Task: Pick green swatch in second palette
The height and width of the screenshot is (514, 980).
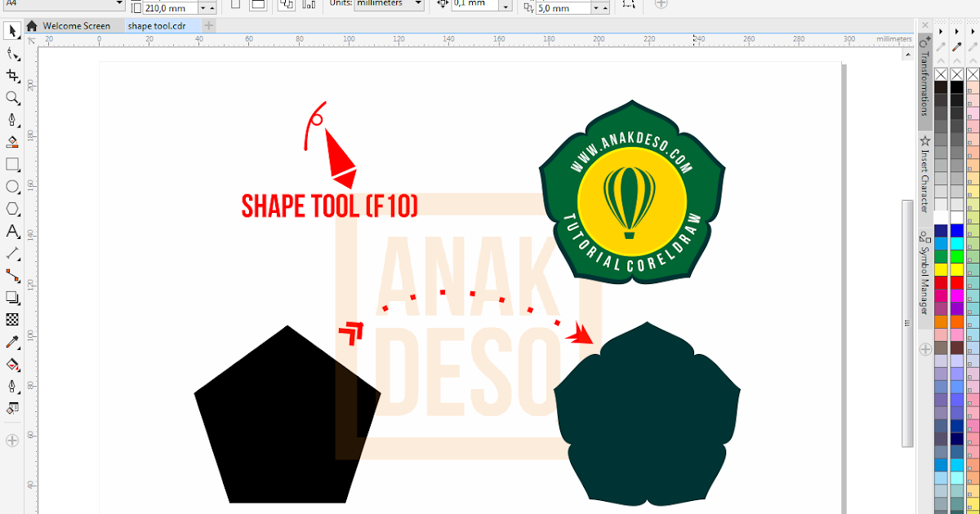Action: tap(956, 256)
